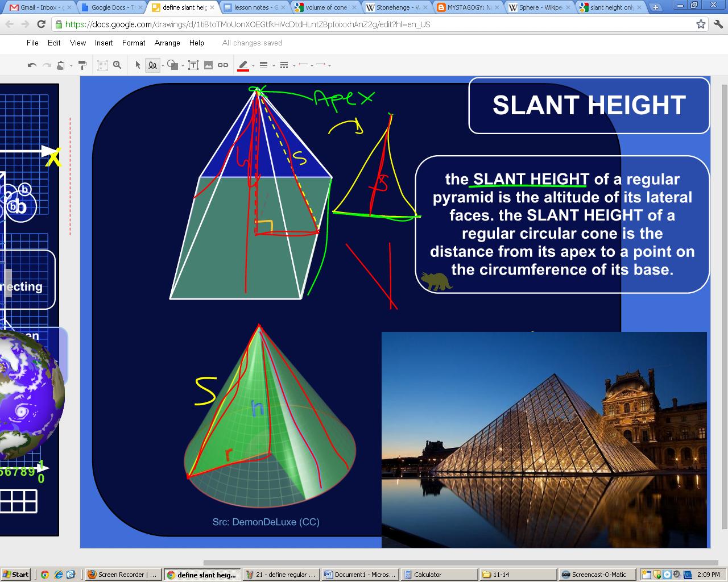This screenshot has height=582, width=728.
Task: Select the shape tool
Action: 173,65
